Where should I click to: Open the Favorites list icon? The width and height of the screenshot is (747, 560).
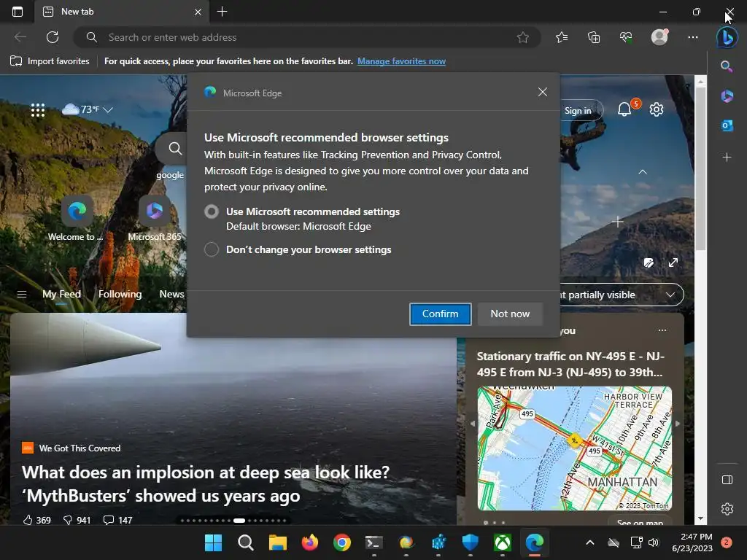click(562, 37)
